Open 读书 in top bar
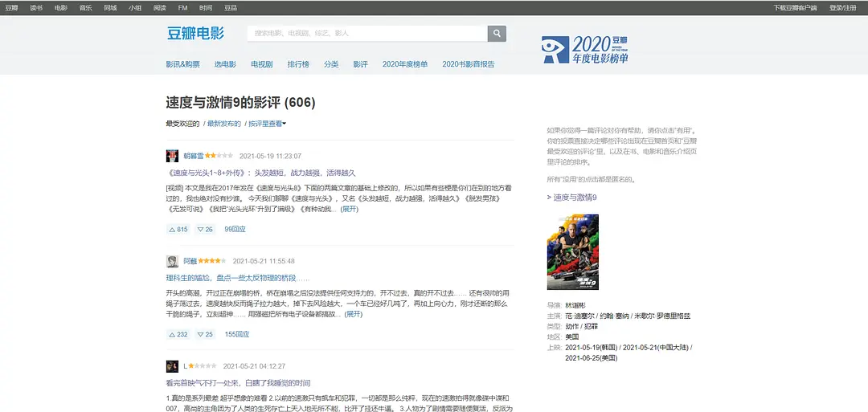The image size is (868, 412). 36,8
